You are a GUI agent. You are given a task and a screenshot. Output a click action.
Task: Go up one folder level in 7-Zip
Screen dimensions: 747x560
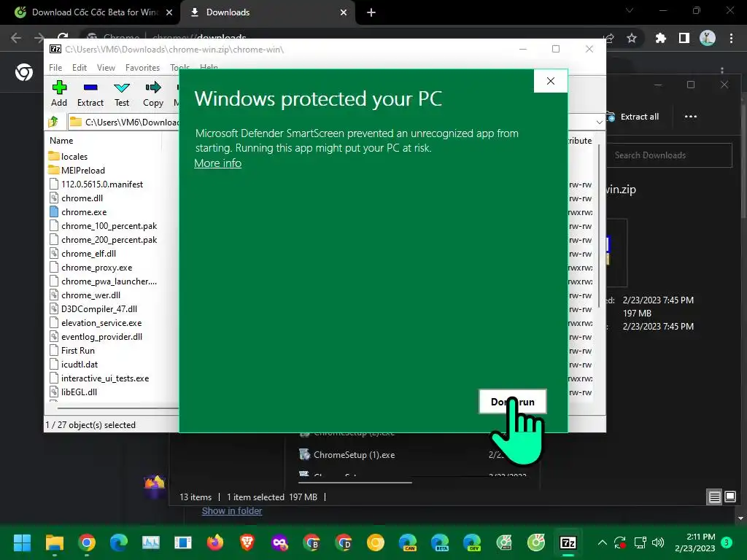pyautogui.click(x=53, y=122)
